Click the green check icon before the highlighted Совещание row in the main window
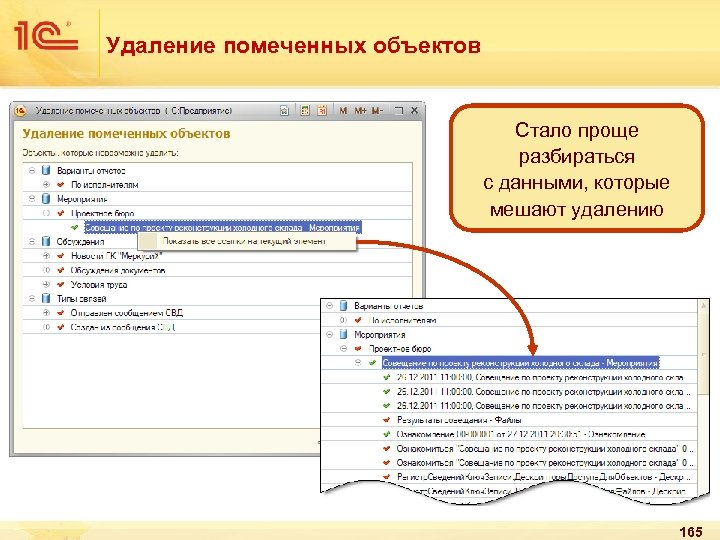720x540 pixels. point(75,227)
